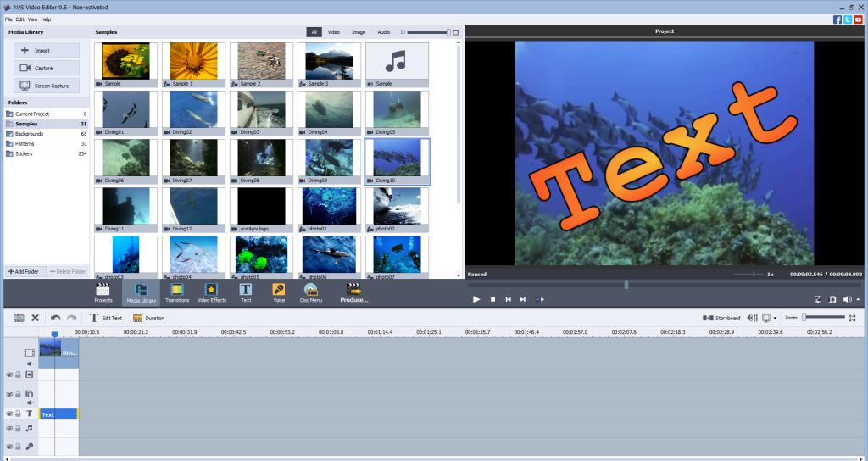Hide the Text track with eye icon
This screenshot has width=868, height=461.
9,414
